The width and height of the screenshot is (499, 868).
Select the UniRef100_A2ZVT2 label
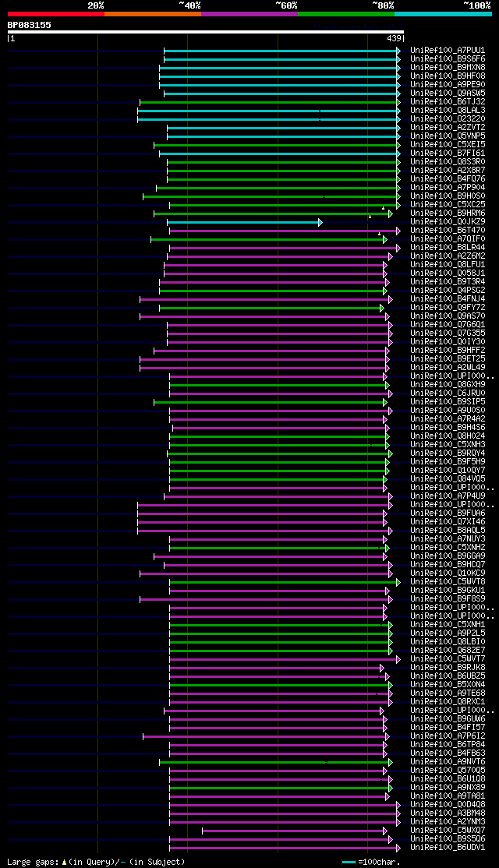pos(448,127)
